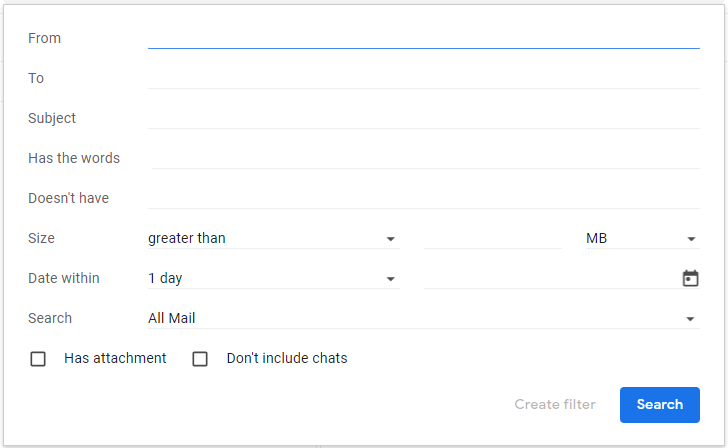Click the All Mail dropdown arrow
Screen dimensions: 728x448
[x=691, y=319]
